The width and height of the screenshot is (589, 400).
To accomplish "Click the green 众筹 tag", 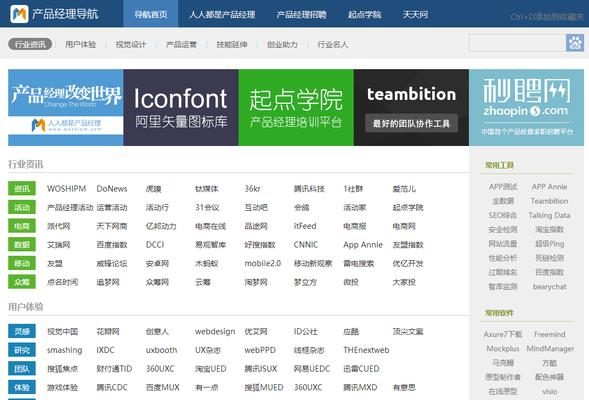I will pyautogui.click(x=22, y=282).
